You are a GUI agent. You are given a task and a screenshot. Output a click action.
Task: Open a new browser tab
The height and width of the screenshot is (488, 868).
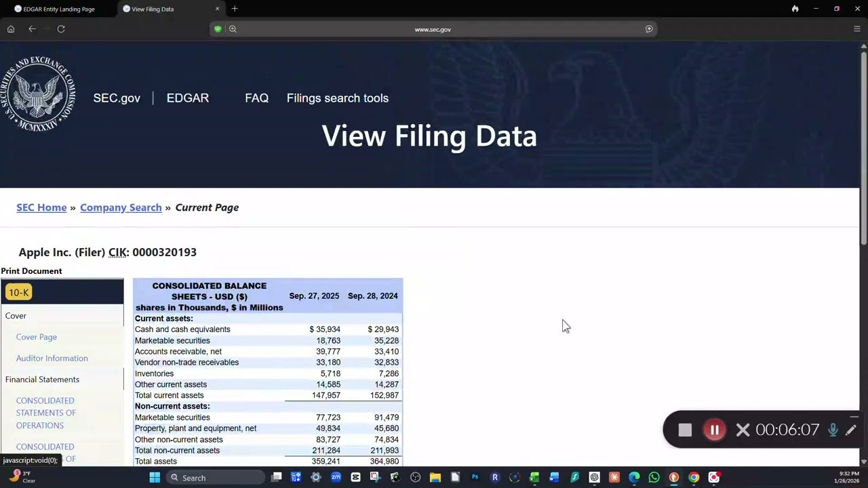point(235,9)
